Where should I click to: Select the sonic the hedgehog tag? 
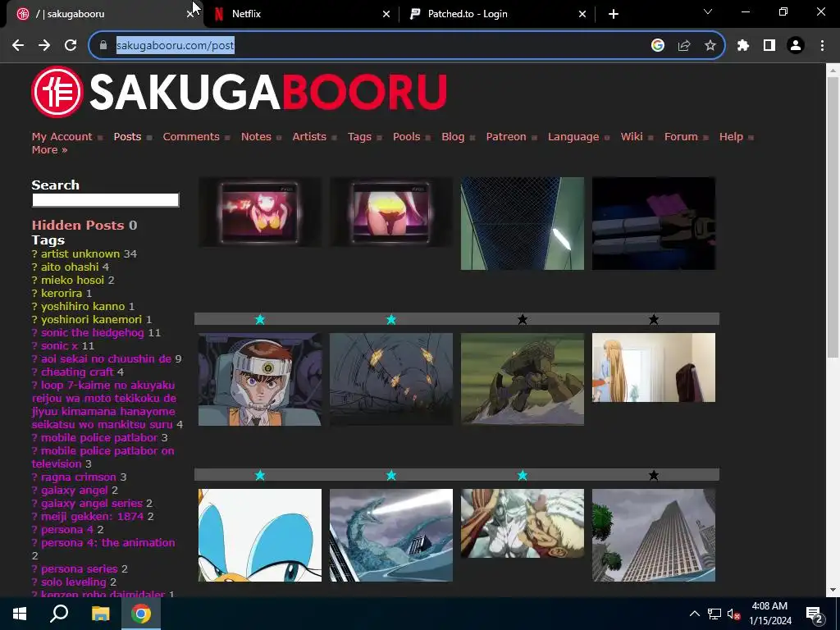pyautogui.click(x=92, y=333)
